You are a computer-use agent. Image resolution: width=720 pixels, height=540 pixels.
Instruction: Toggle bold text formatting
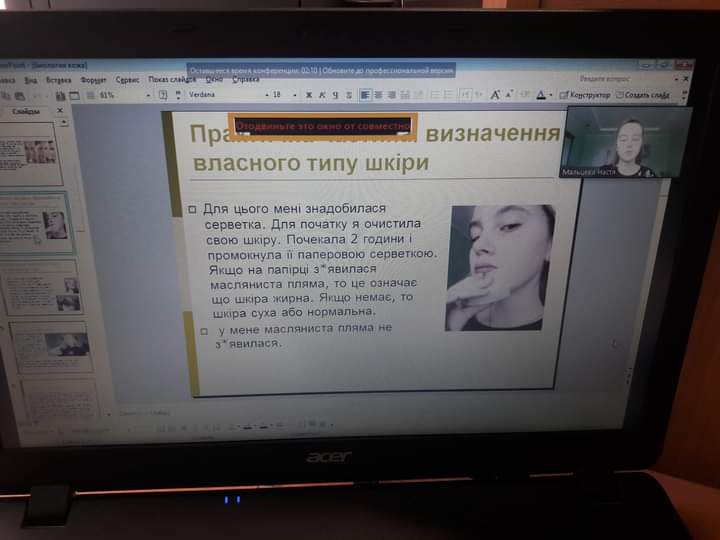point(309,95)
